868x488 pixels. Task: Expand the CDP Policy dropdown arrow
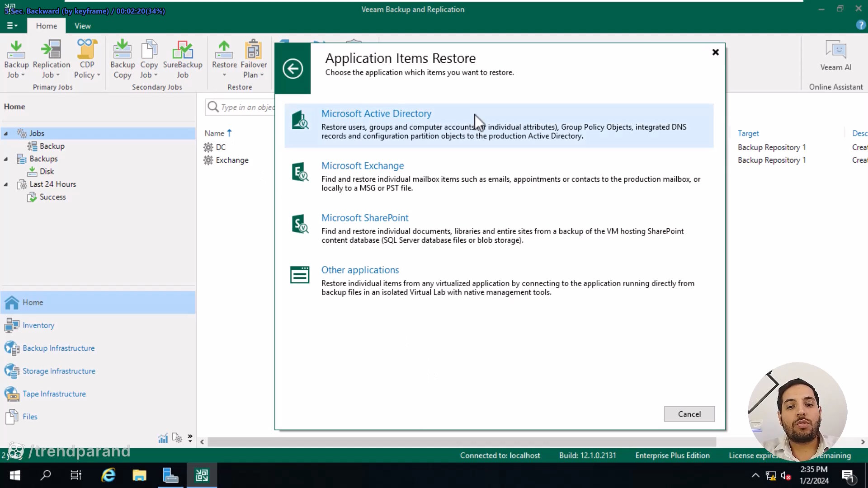(x=99, y=75)
